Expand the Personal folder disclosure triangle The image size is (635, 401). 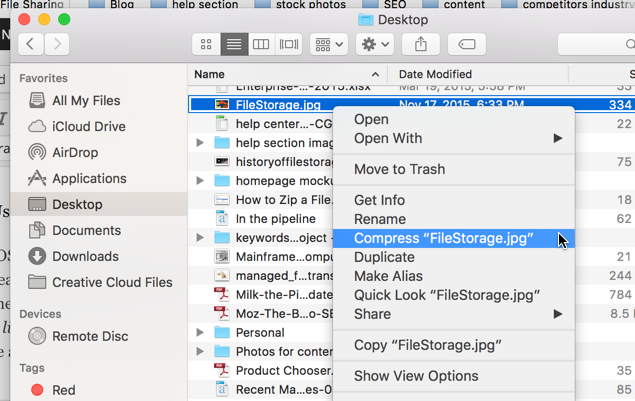[x=200, y=332]
